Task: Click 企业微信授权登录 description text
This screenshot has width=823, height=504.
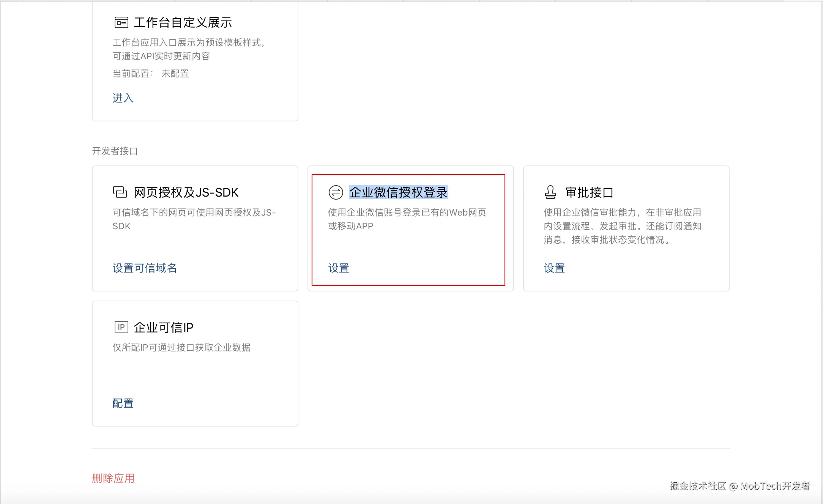Action: pyautogui.click(x=407, y=219)
